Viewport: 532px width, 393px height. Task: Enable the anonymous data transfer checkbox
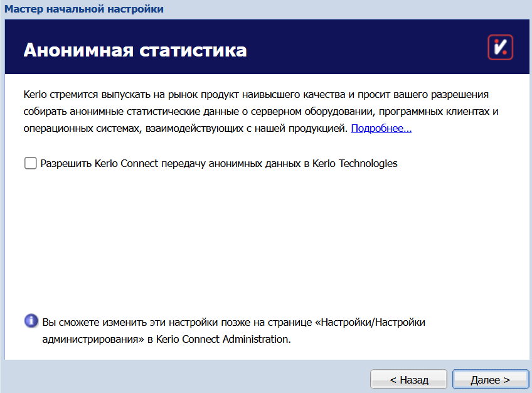pyautogui.click(x=31, y=163)
